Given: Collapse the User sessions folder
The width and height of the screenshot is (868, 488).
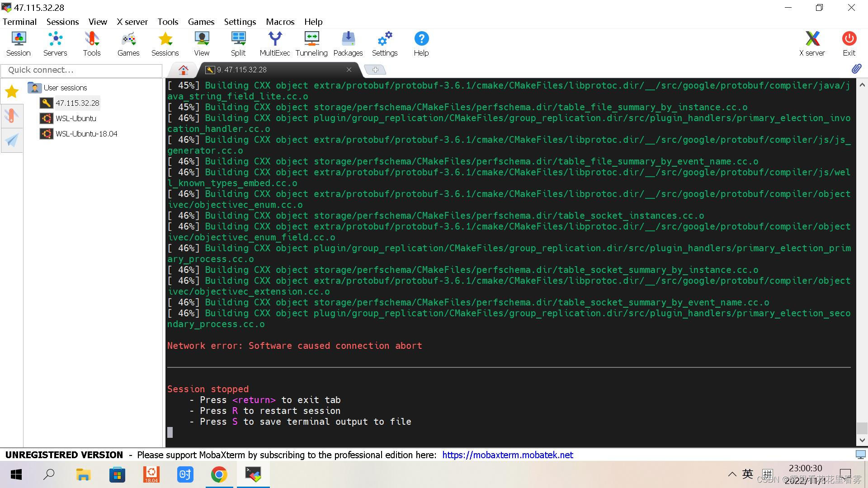Looking at the screenshot, I should point(58,88).
